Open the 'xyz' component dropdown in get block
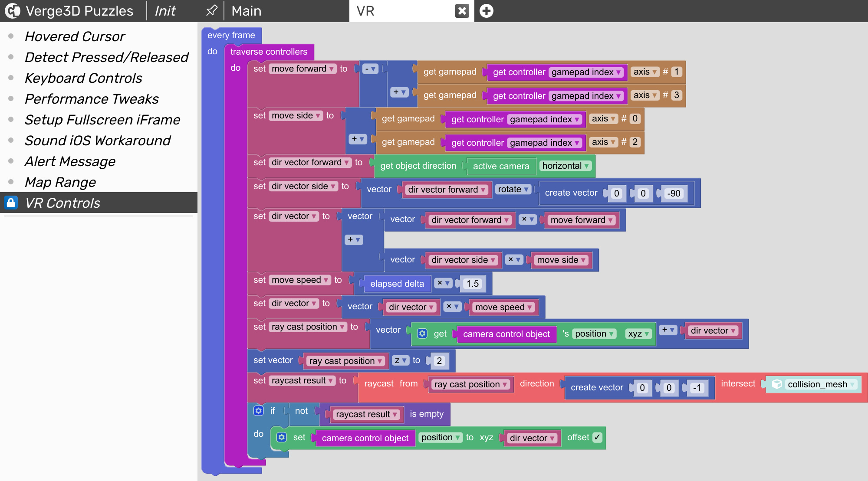 (x=639, y=334)
